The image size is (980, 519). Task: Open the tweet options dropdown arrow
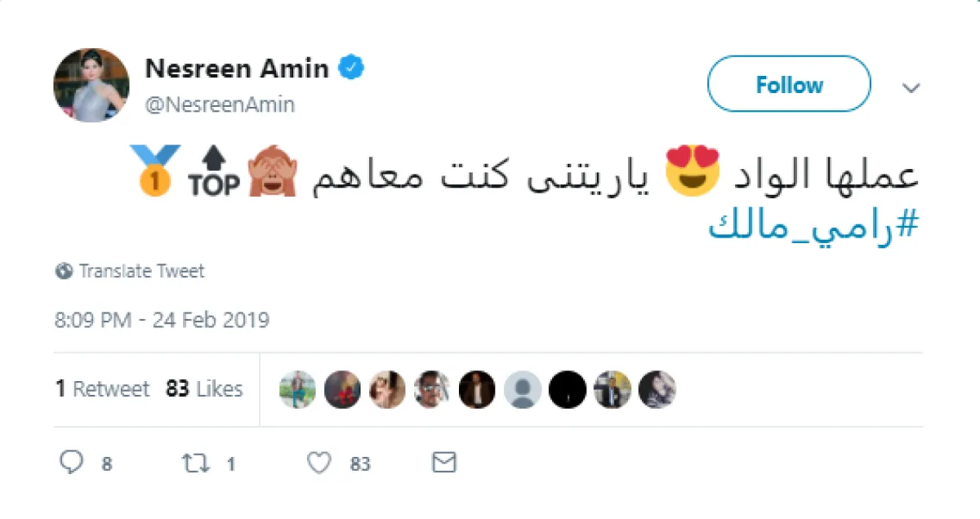[911, 87]
